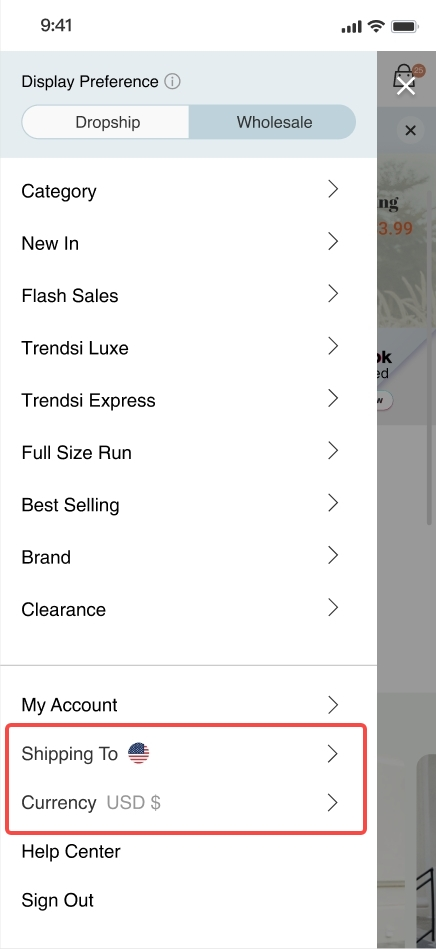436x949 pixels.
Task: Expand the Category chevron arrow
Action: click(332, 189)
